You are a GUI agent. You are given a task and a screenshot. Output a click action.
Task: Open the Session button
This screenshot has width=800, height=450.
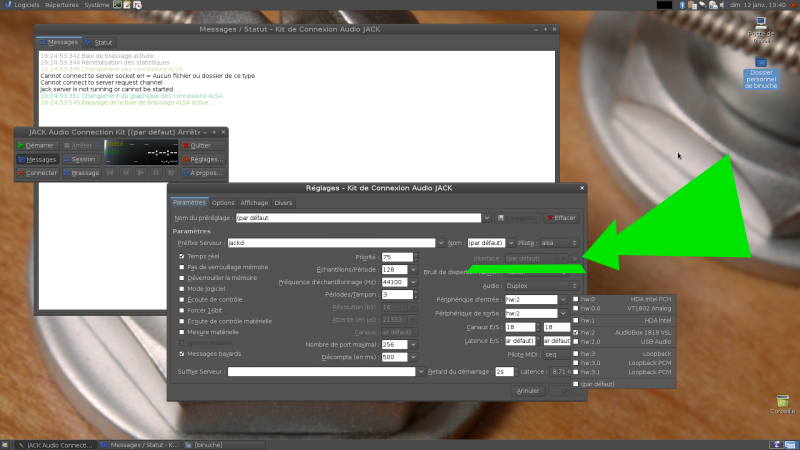(x=81, y=159)
